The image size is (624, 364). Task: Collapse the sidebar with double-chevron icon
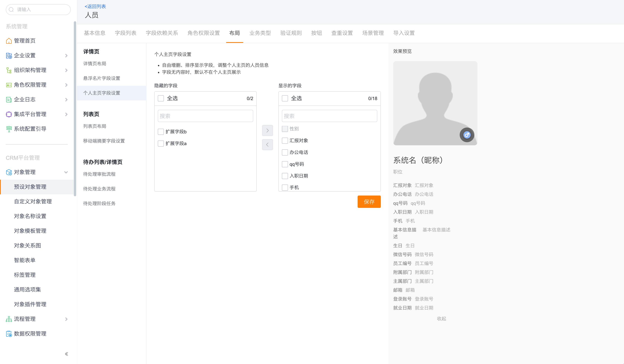pos(66,354)
